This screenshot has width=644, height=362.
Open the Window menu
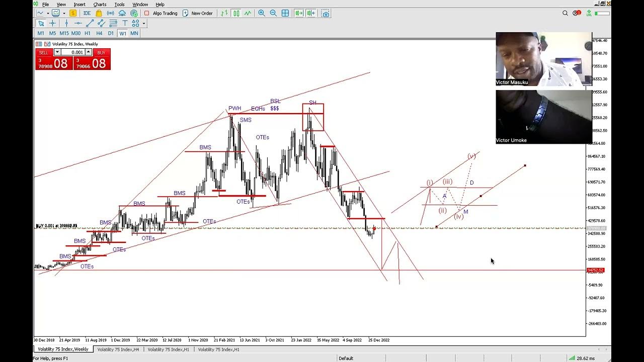(x=140, y=5)
